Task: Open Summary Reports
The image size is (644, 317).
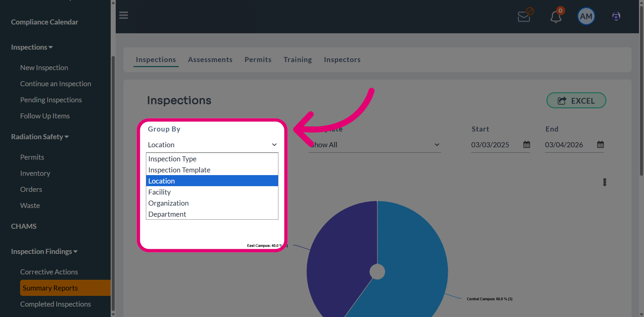Action: [x=65, y=288]
